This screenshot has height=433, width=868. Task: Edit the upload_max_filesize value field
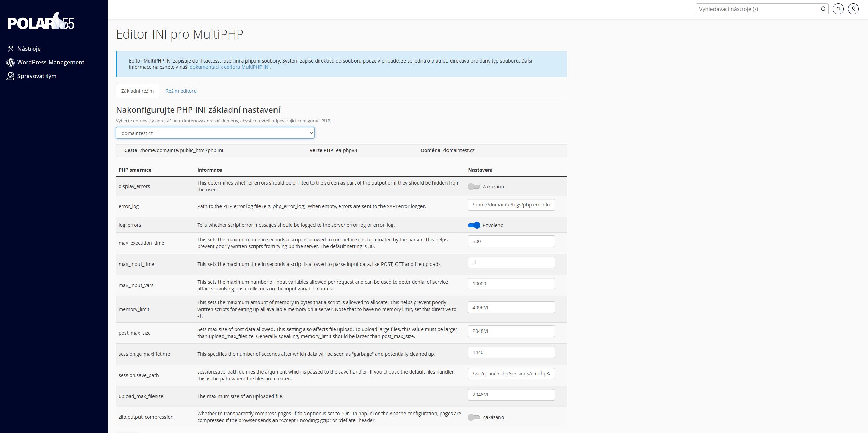point(511,395)
